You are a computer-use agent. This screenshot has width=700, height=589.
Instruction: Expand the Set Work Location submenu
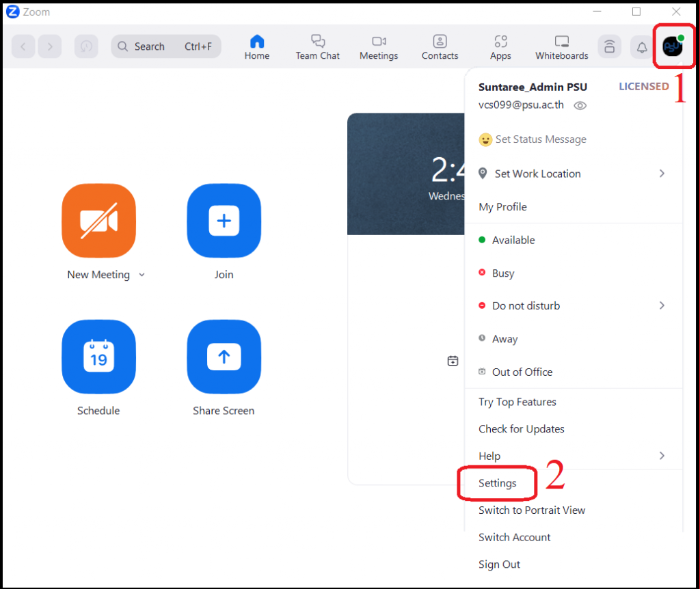(661, 174)
